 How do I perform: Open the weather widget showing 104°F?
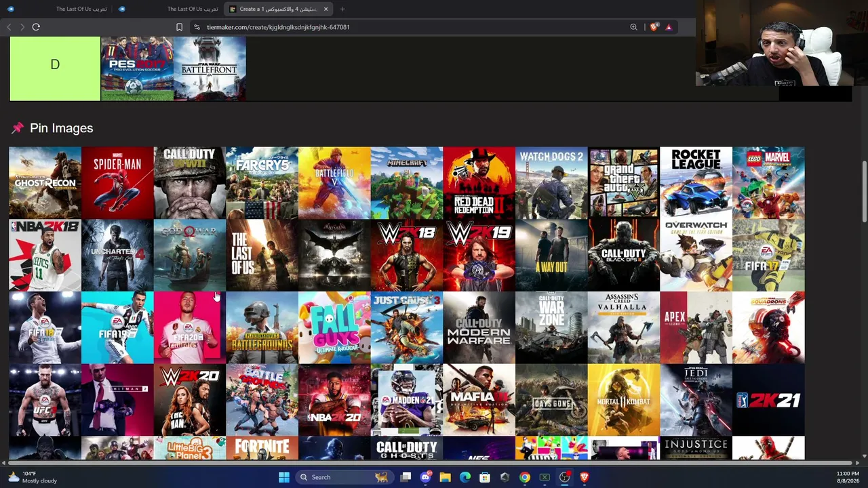(33, 477)
